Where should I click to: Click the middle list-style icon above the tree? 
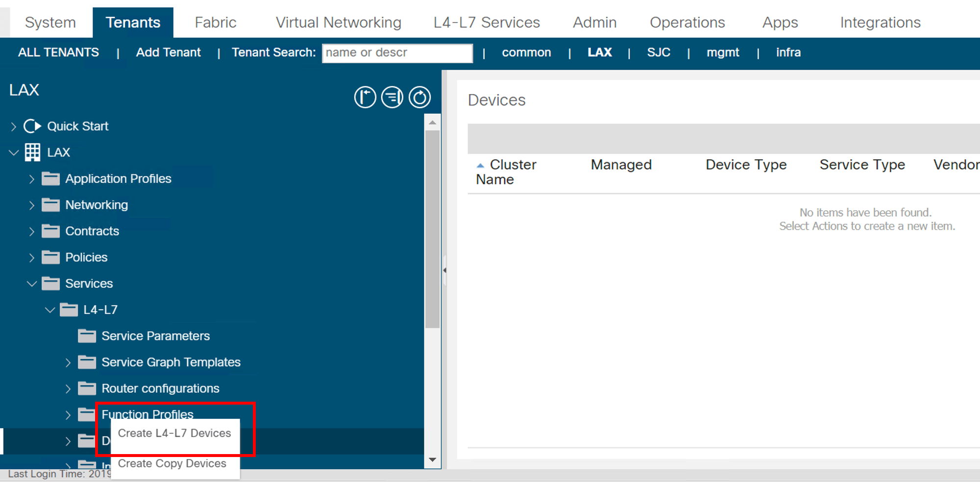click(x=392, y=97)
